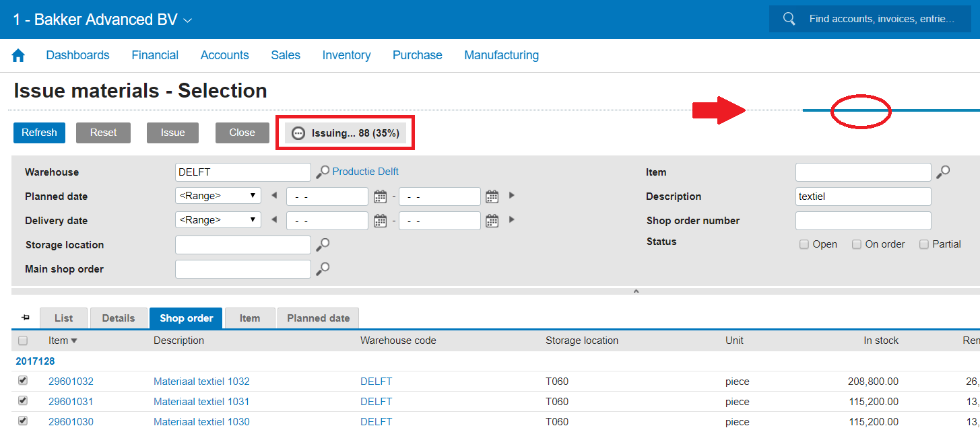Screen dimensions: 980x430
Task: Open the Main shop order lookup magnifier
Action: coord(323,268)
